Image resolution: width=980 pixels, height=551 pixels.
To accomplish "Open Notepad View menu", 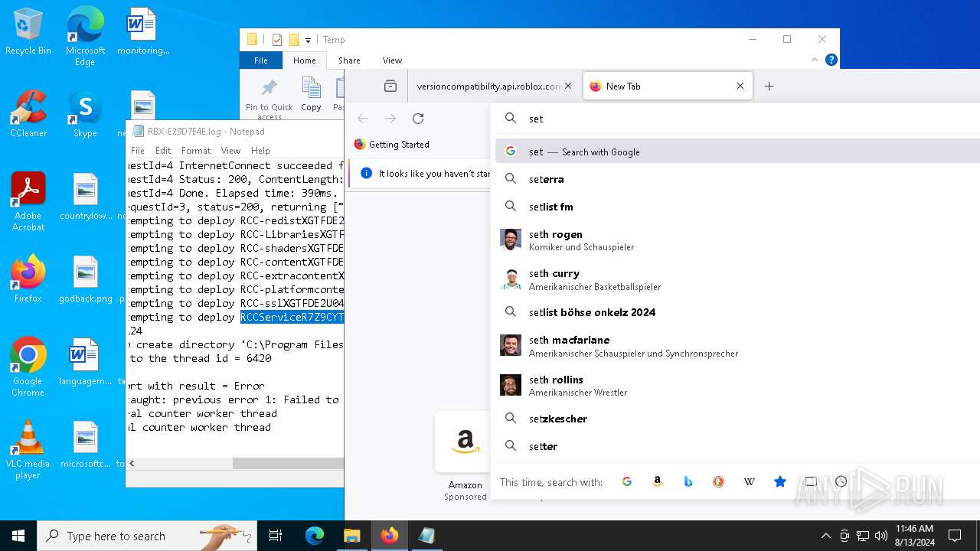I will (x=230, y=151).
